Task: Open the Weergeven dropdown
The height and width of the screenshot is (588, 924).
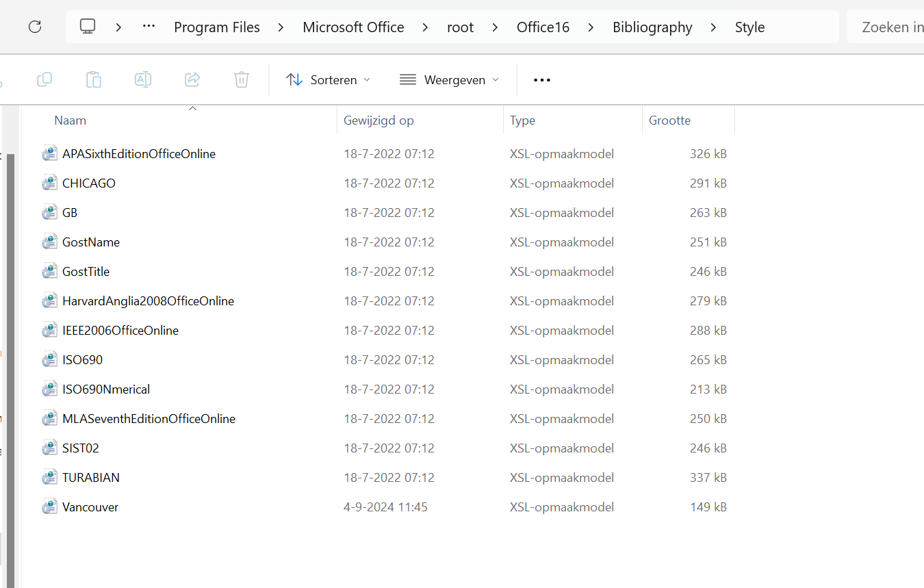Action: [x=449, y=80]
